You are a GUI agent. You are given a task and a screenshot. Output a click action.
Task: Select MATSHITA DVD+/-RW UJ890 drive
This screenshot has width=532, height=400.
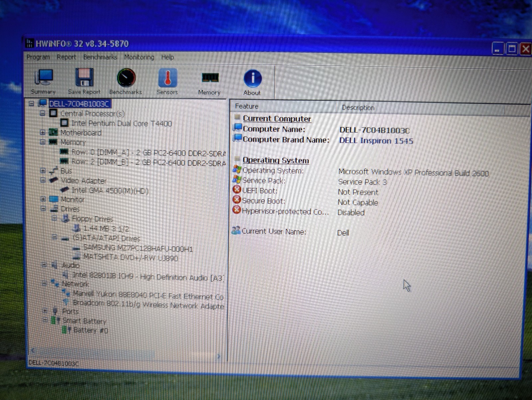point(131,257)
